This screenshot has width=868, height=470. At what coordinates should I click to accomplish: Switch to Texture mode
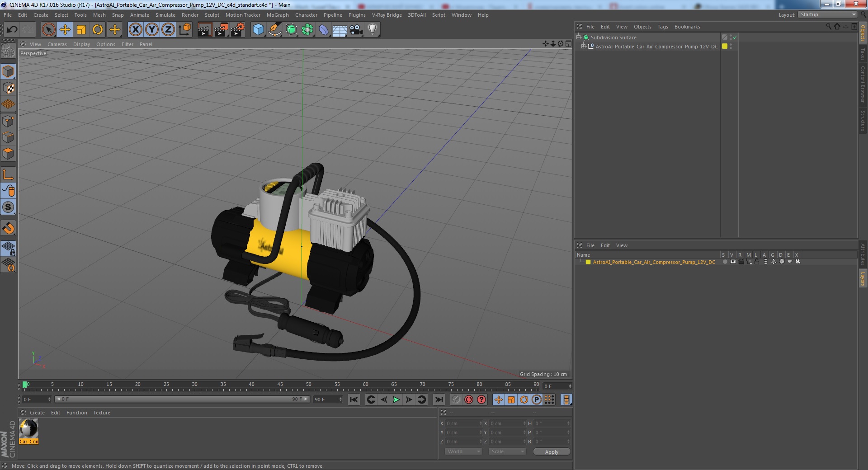8,88
